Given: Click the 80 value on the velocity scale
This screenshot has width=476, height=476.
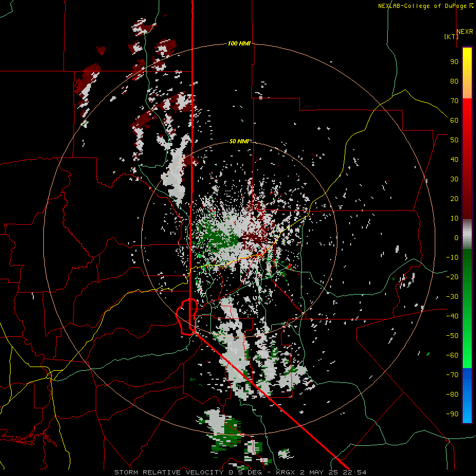Looking at the screenshot, I should (454, 81).
